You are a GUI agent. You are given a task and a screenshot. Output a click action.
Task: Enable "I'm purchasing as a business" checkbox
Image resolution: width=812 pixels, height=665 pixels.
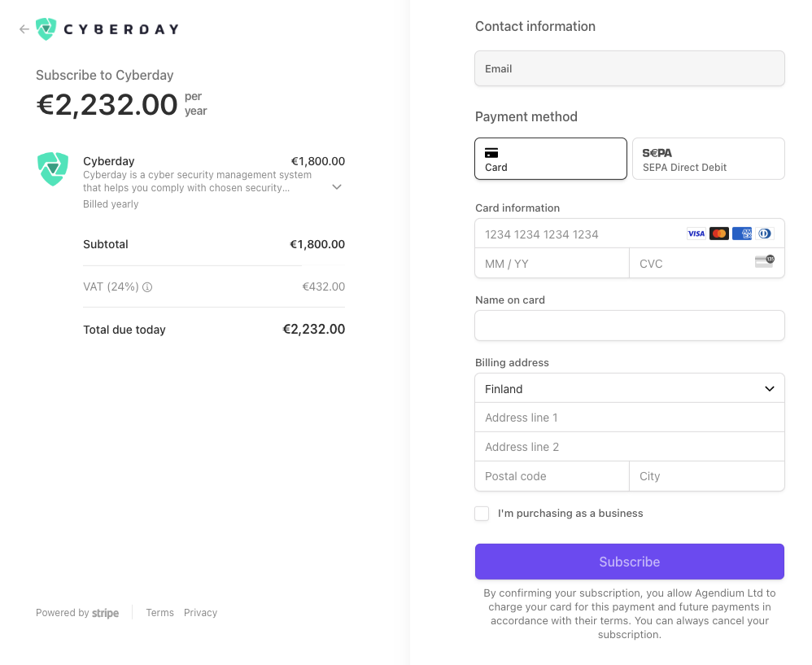(x=482, y=514)
